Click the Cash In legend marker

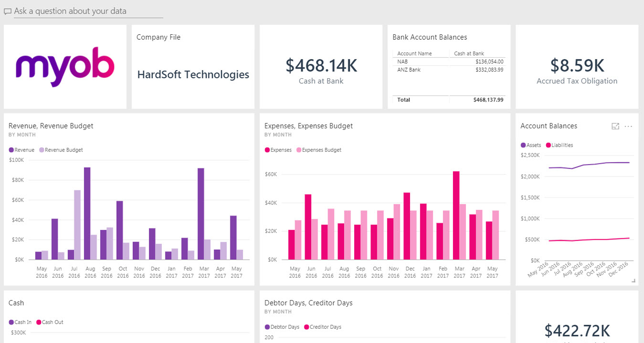(11, 322)
